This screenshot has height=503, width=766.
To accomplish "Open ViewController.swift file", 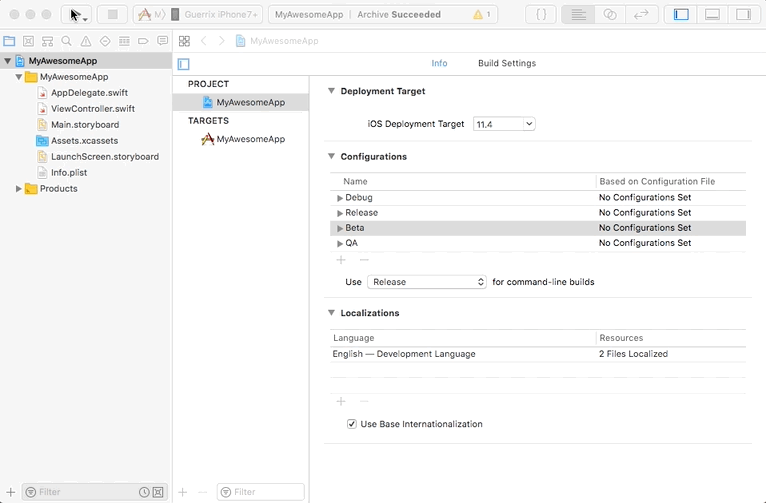I will pyautogui.click(x=93, y=108).
